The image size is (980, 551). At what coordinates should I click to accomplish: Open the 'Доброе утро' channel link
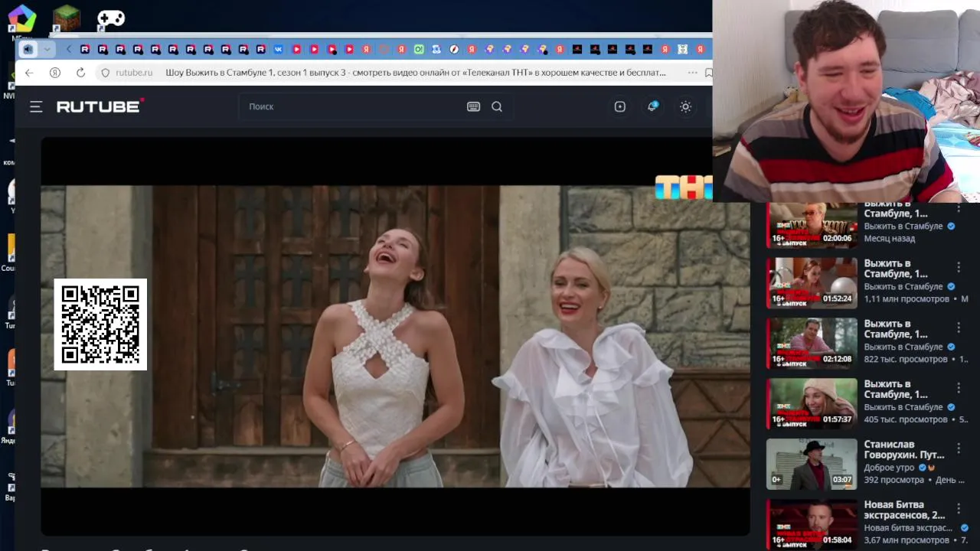890,468
